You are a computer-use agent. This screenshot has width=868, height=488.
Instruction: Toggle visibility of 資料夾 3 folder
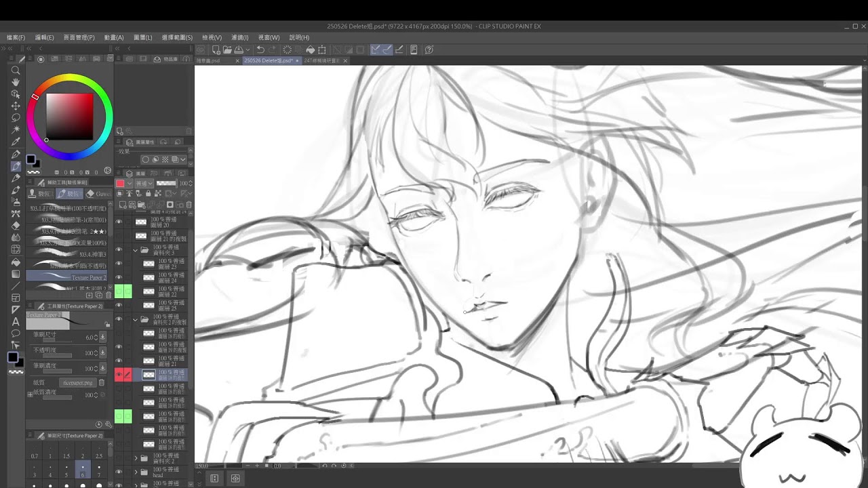click(119, 249)
